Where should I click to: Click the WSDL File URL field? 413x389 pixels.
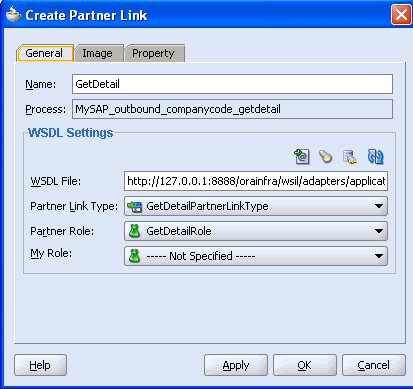pos(256,181)
